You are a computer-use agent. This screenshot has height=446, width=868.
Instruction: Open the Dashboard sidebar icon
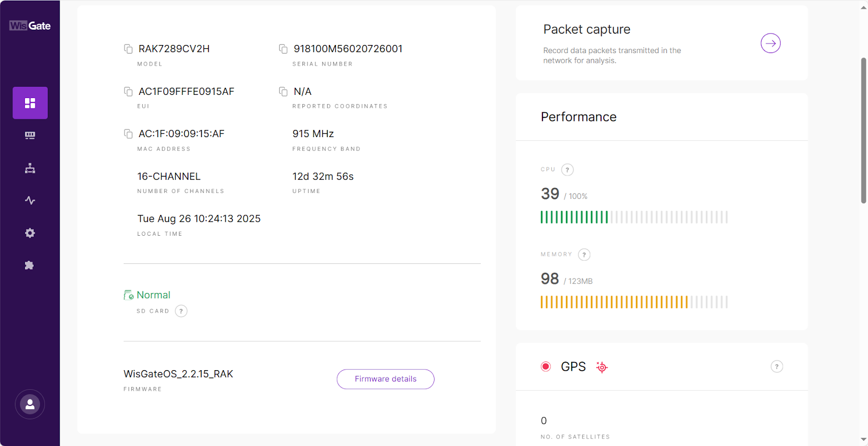click(30, 103)
